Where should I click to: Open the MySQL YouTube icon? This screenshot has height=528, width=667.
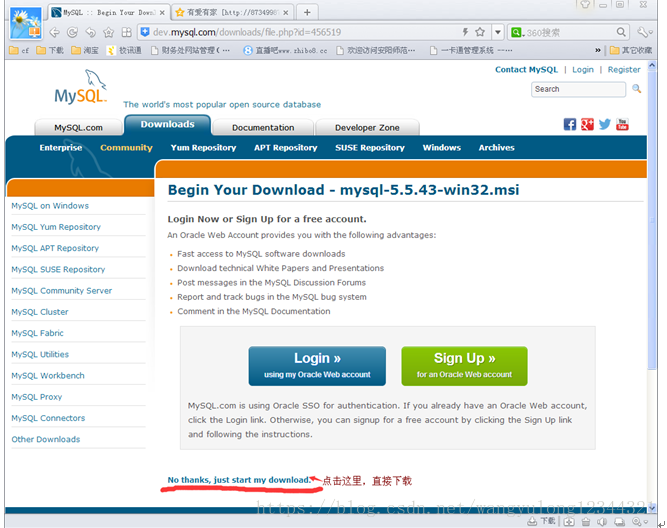pyautogui.click(x=622, y=124)
